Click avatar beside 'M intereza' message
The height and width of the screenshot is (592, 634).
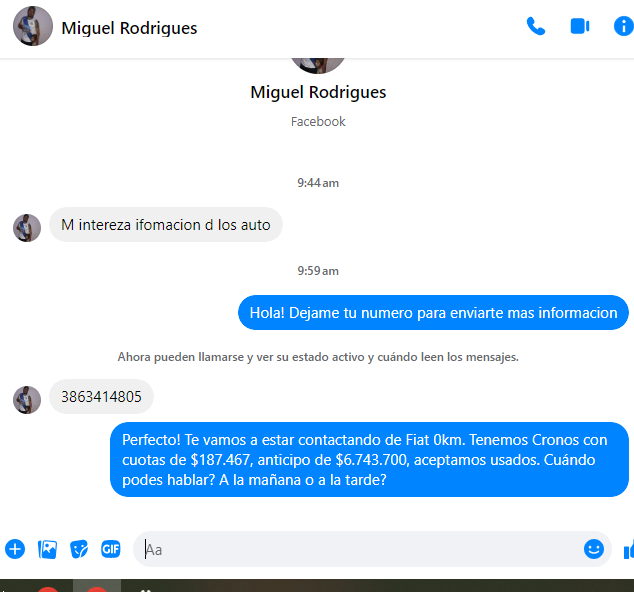click(27, 228)
